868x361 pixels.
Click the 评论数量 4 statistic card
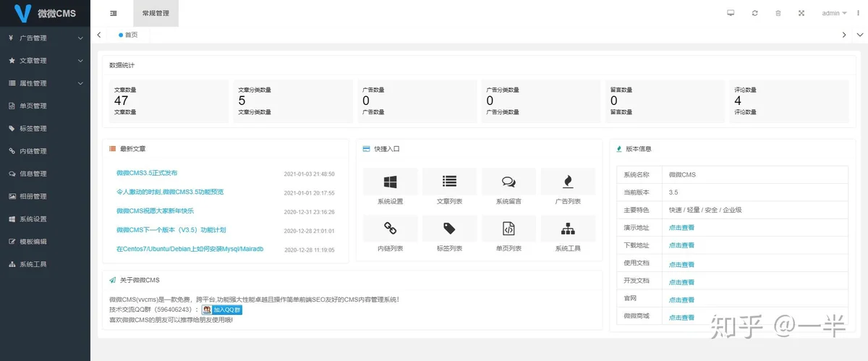tap(789, 101)
